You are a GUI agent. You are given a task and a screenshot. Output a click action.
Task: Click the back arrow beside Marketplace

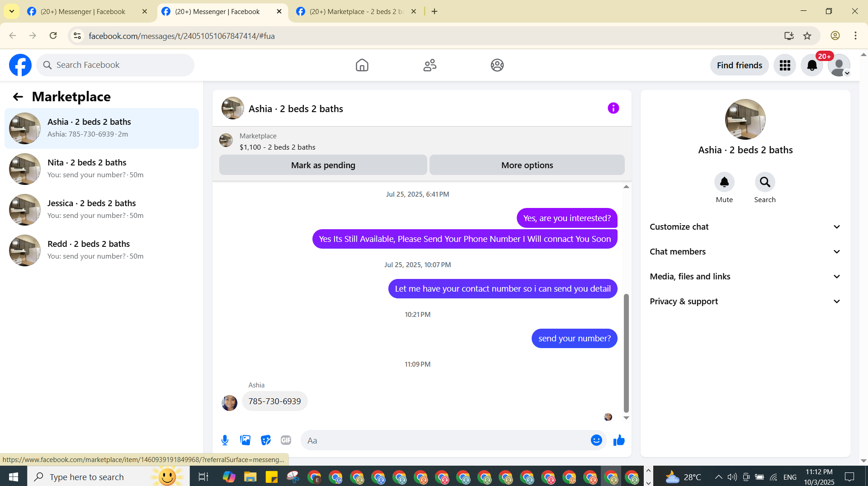[x=18, y=97]
